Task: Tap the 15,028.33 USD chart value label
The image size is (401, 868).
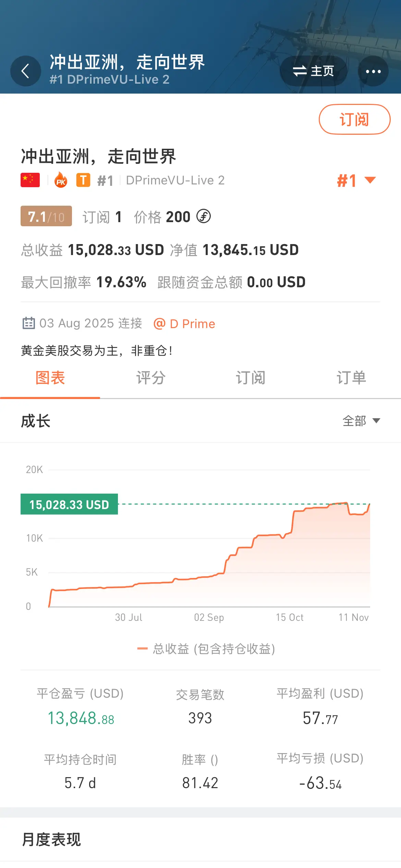Action: point(69,504)
